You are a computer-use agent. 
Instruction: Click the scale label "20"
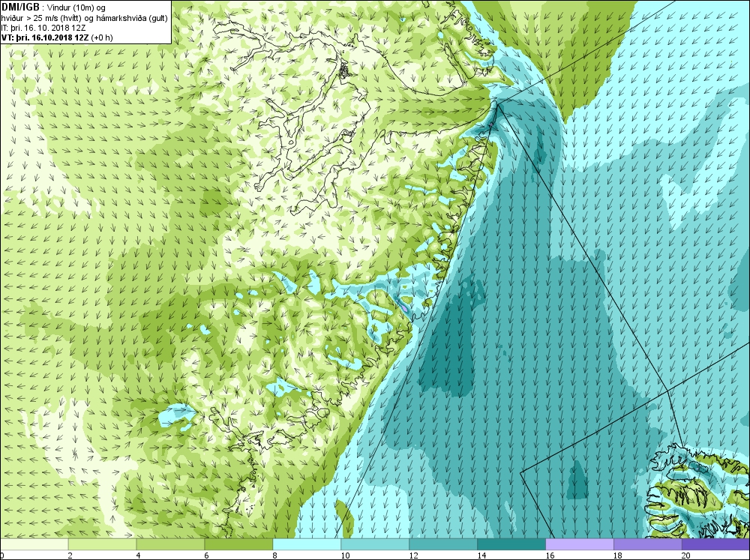pyautogui.click(x=686, y=556)
